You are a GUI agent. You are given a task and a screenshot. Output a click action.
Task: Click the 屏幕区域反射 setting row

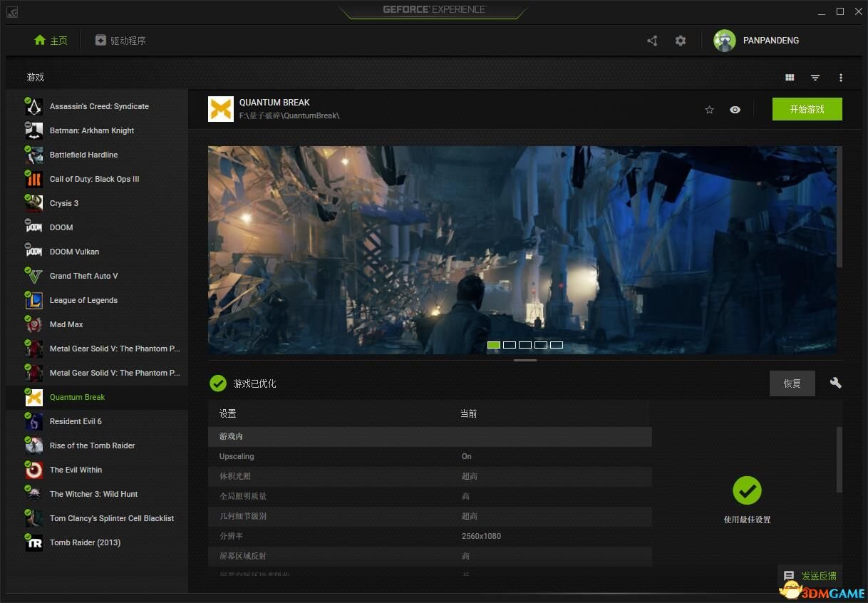click(x=430, y=556)
